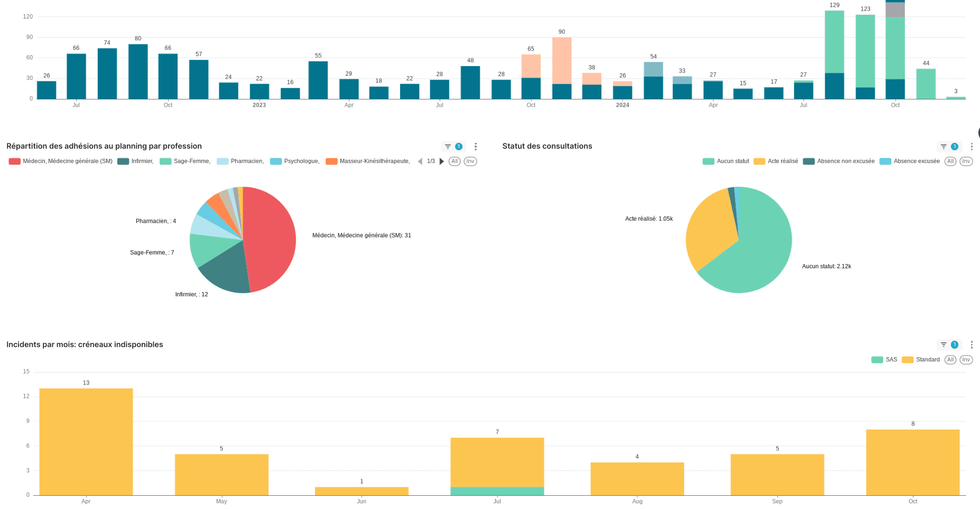
Task: Click 'Pharmacien, : 4' pie label
Action: pyautogui.click(x=156, y=221)
